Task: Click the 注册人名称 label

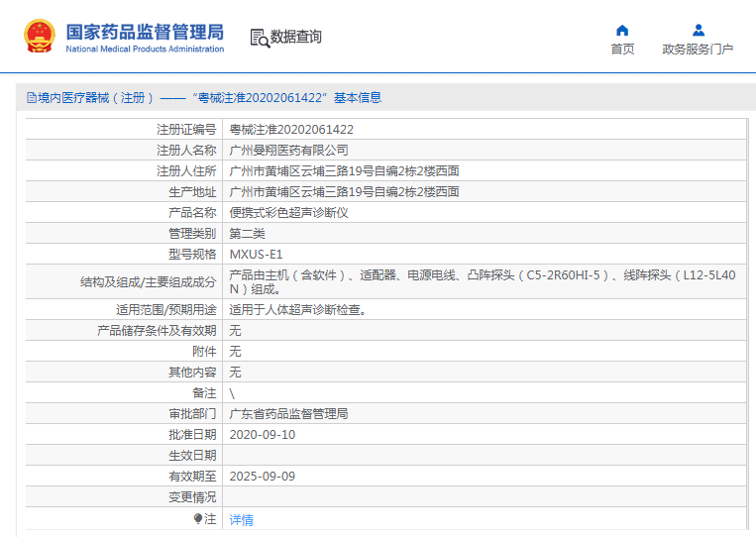Action: 186,151
